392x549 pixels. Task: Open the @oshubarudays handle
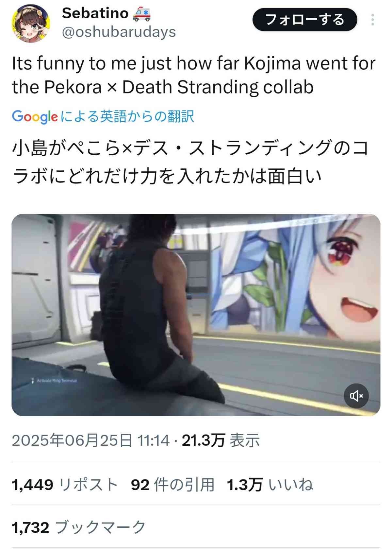pyautogui.click(x=119, y=32)
